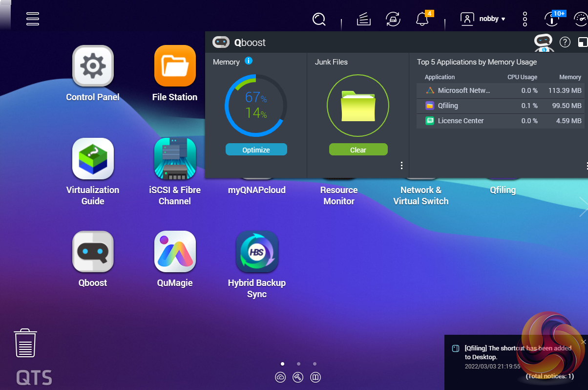The image size is (588, 390).
Task: Close the Qfiling notification popup
Action: (x=583, y=342)
